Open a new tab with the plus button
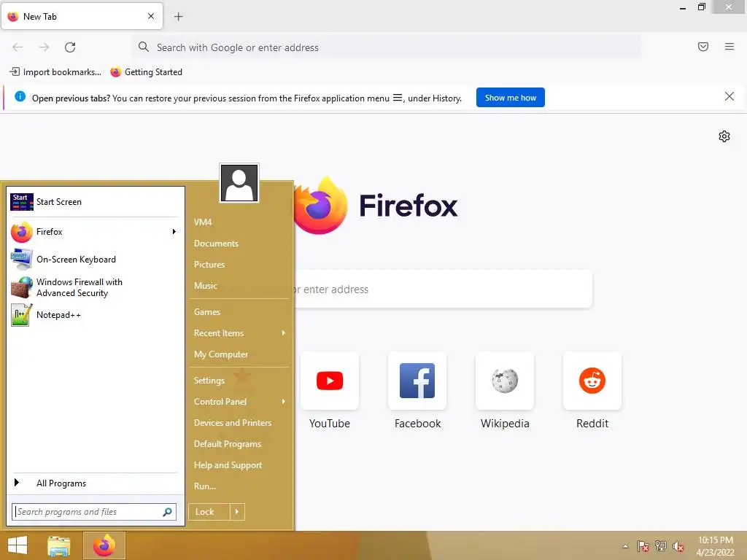This screenshot has height=560, width=747. click(x=178, y=17)
